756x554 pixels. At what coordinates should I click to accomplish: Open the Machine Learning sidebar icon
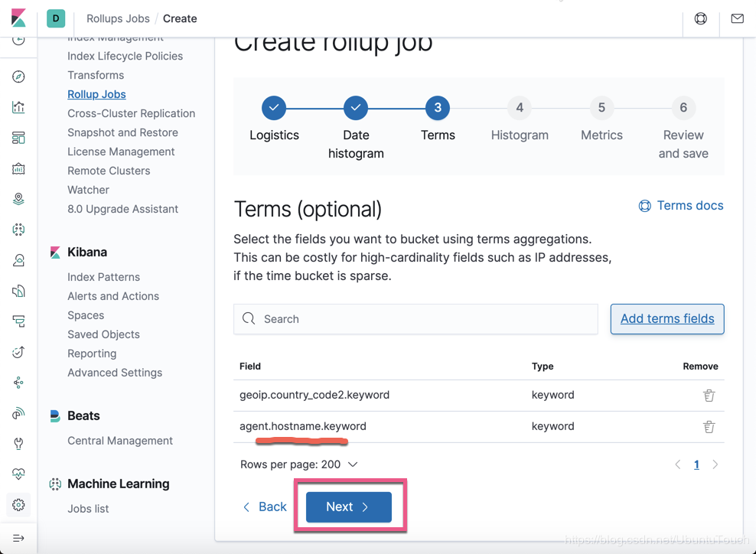point(18,229)
